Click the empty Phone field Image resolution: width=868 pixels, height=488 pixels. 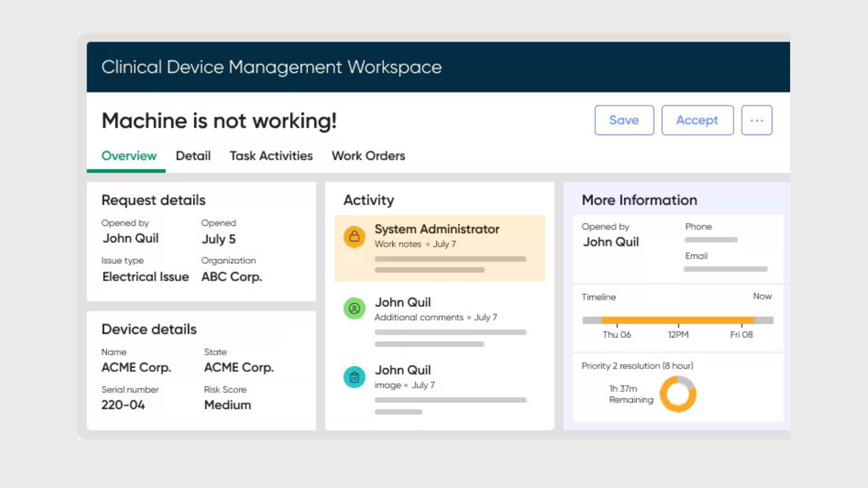711,239
